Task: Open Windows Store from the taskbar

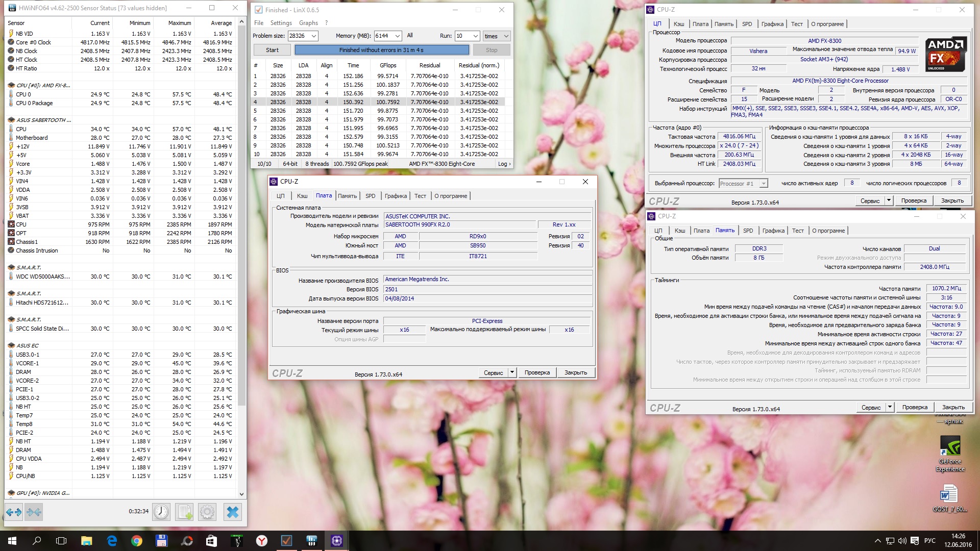Action: [211, 541]
